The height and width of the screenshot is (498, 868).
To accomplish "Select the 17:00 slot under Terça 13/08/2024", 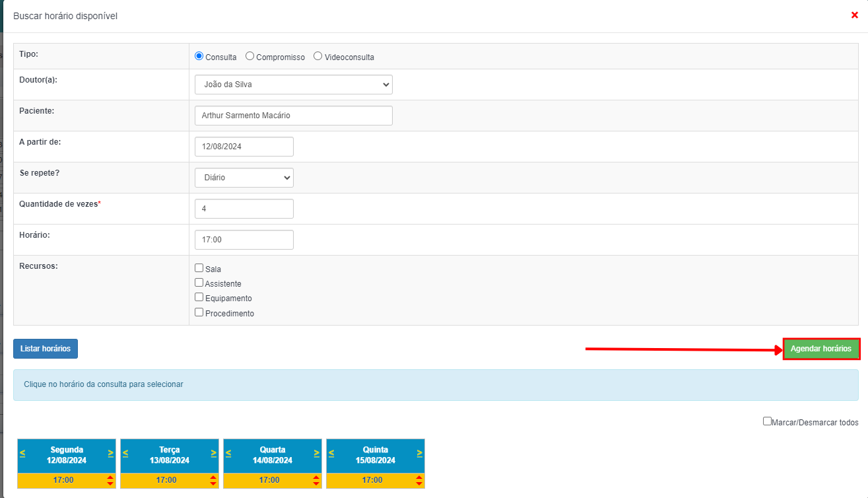I will (x=166, y=480).
